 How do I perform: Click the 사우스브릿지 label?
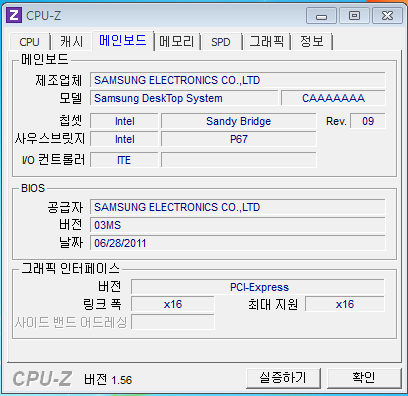point(50,139)
